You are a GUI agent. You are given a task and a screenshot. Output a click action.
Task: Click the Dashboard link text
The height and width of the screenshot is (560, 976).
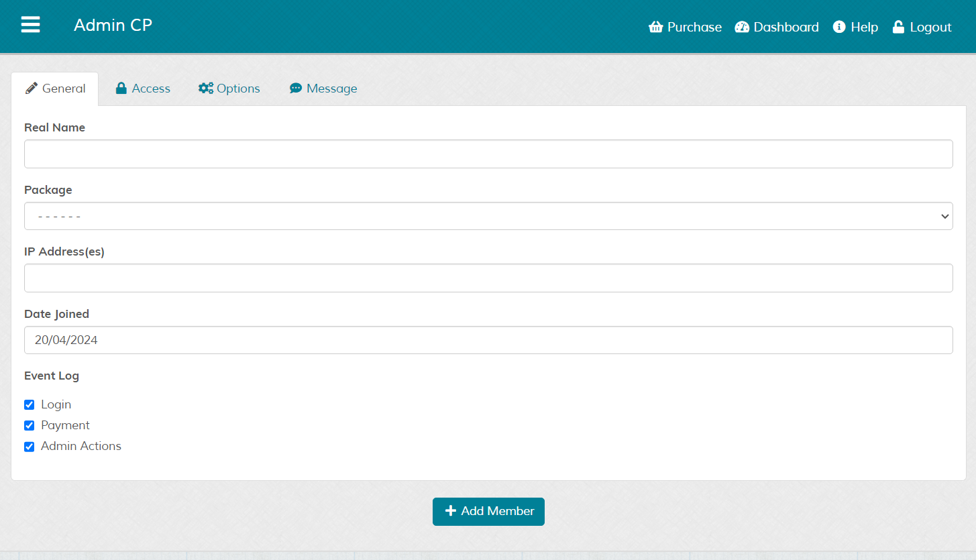(785, 27)
